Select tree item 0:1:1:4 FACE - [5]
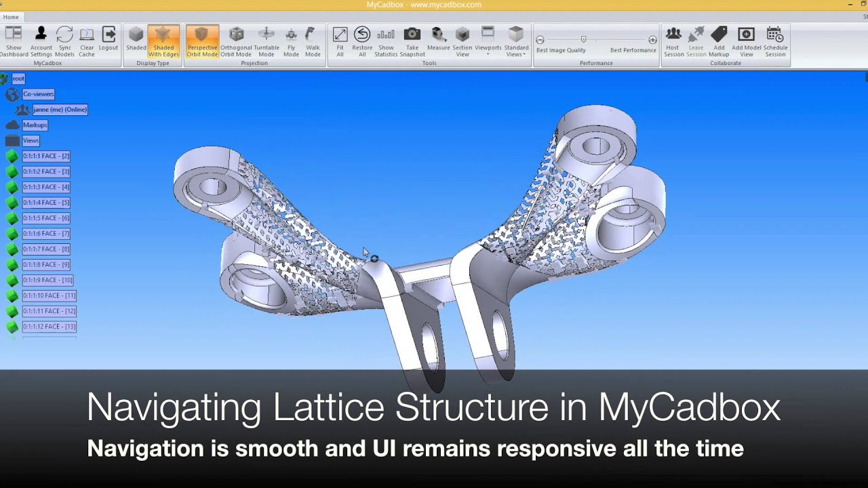The height and width of the screenshot is (488, 868). coord(46,203)
